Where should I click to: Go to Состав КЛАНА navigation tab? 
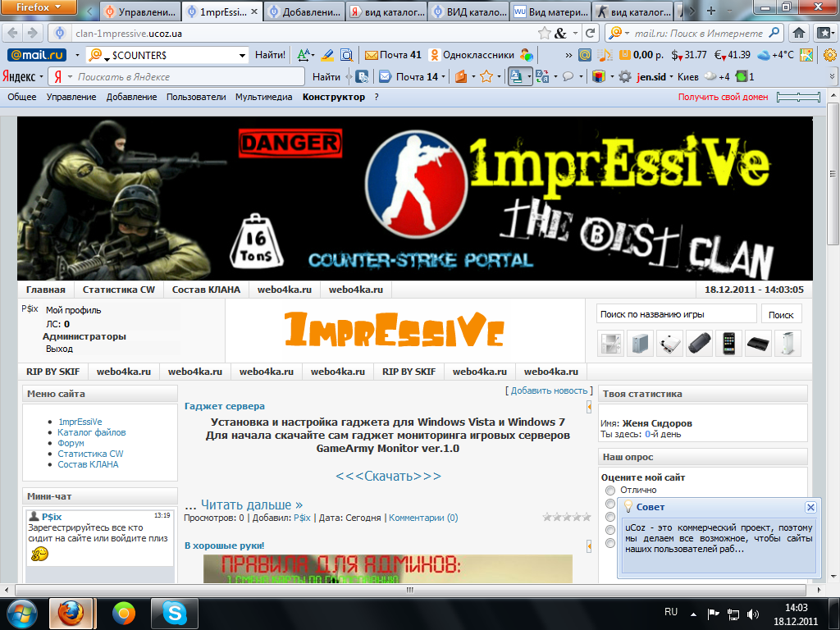(206, 290)
